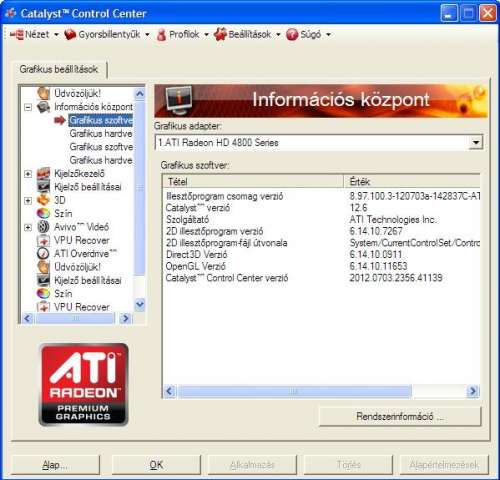This screenshot has height=480, width=500.
Task: Click the 3D tree icon
Action: [43, 200]
